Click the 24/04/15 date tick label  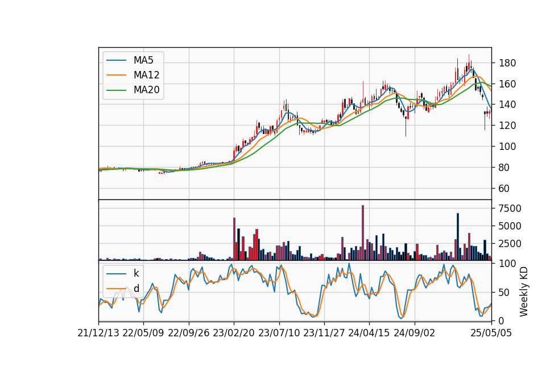(369, 333)
